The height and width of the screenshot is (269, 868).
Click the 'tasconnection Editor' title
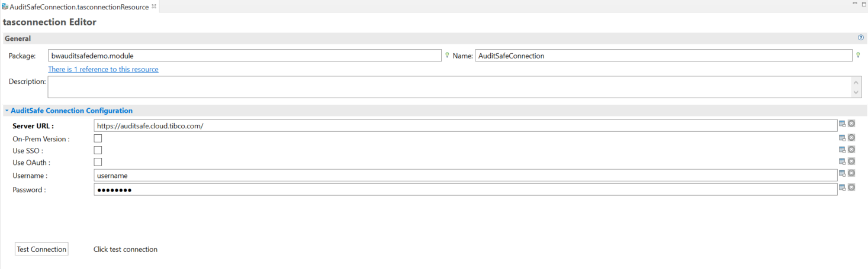coord(50,22)
